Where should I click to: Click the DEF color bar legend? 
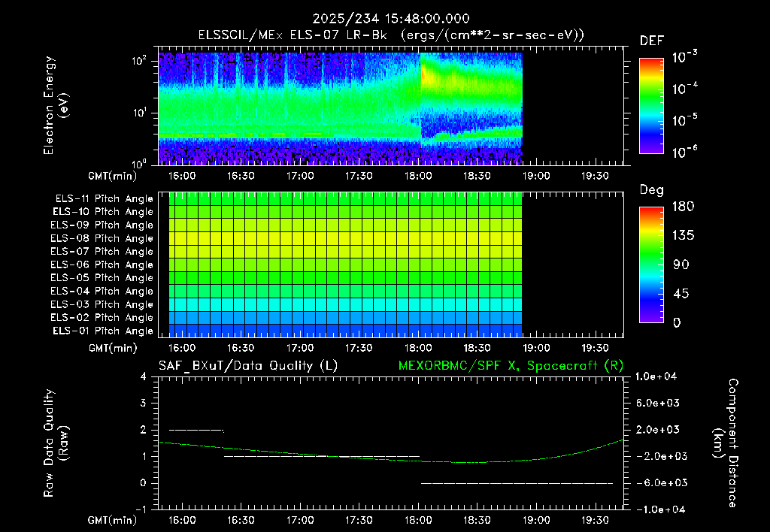point(651,106)
